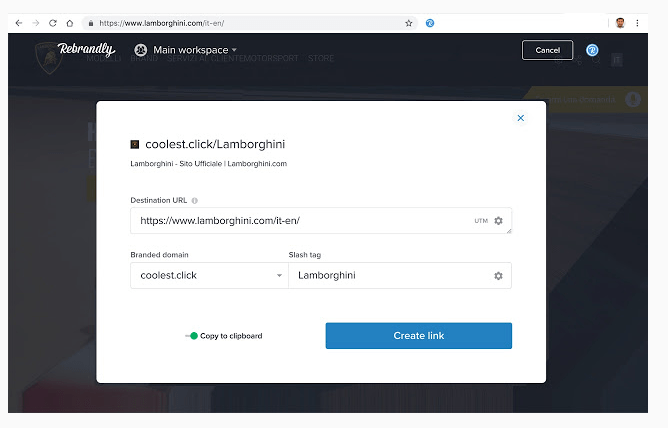Bookmark page with the star icon
This screenshot has width=668, height=428.
[409, 23]
